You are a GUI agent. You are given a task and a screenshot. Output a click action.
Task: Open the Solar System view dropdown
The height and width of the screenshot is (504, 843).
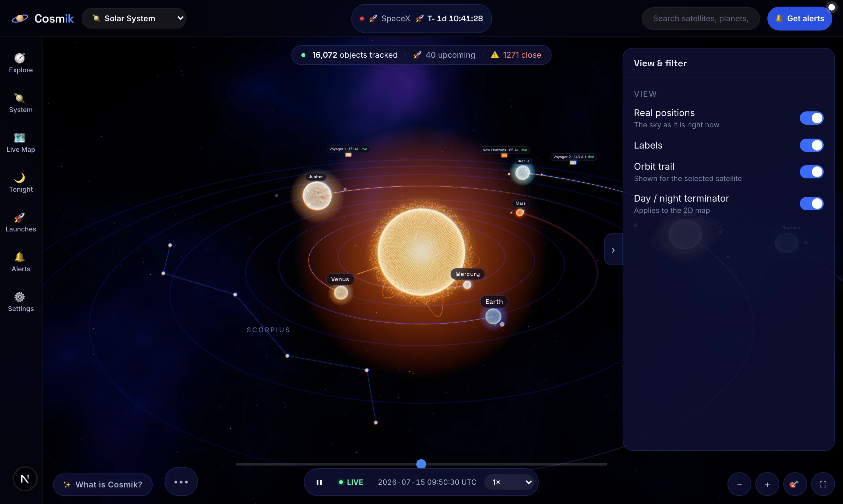tap(134, 18)
